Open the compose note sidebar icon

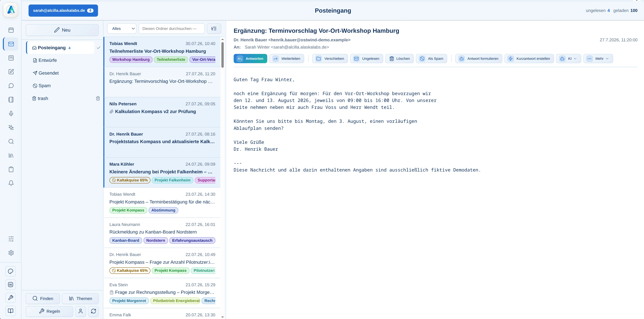tap(11, 72)
